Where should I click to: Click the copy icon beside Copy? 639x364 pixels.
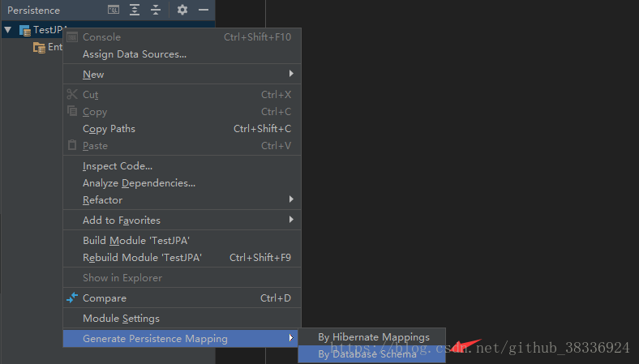pyautogui.click(x=72, y=111)
